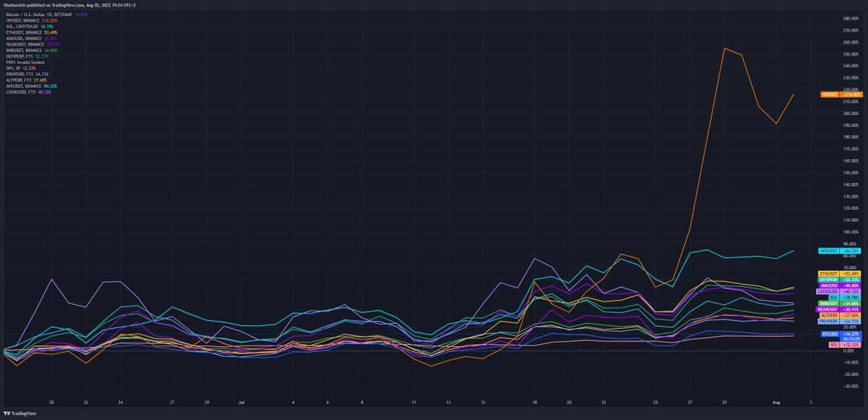Click the pink SPX price scale tag
Screen dimensions: 868x420
pos(845,346)
